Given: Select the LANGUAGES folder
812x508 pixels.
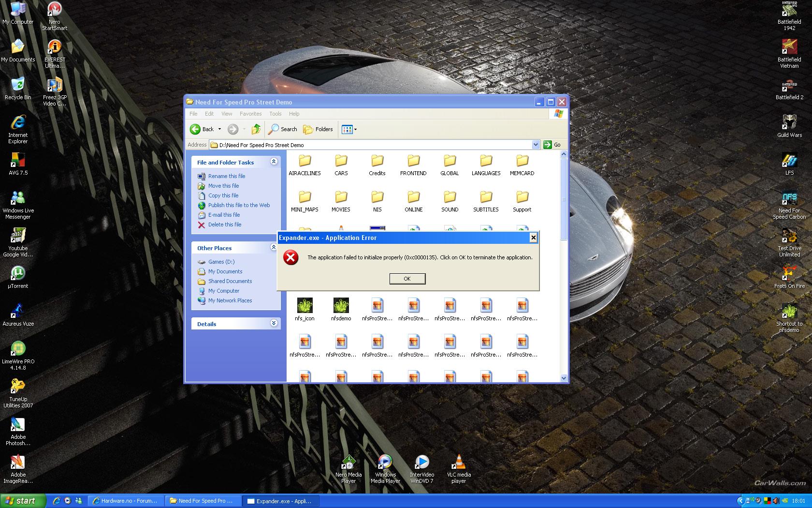Looking at the screenshot, I should tap(486, 165).
